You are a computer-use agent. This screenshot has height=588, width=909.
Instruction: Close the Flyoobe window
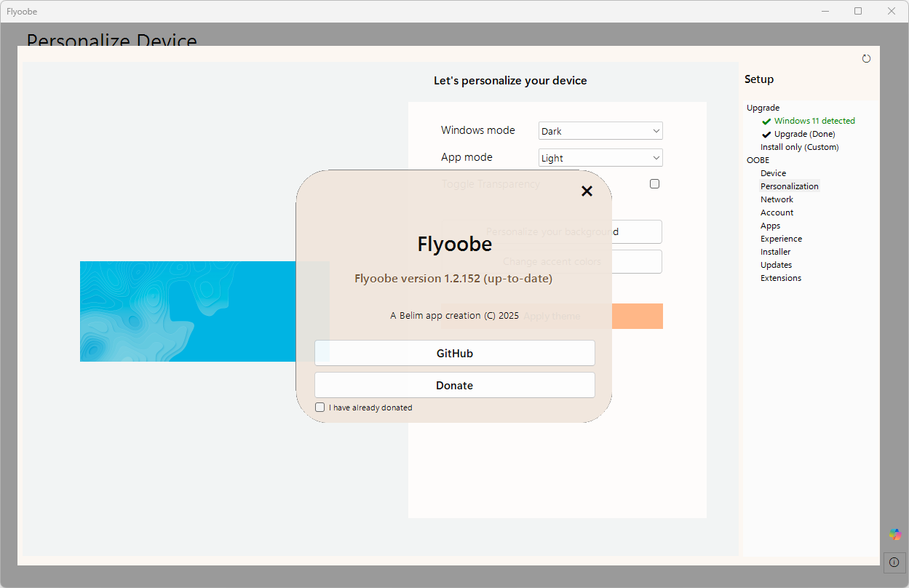(892, 11)
